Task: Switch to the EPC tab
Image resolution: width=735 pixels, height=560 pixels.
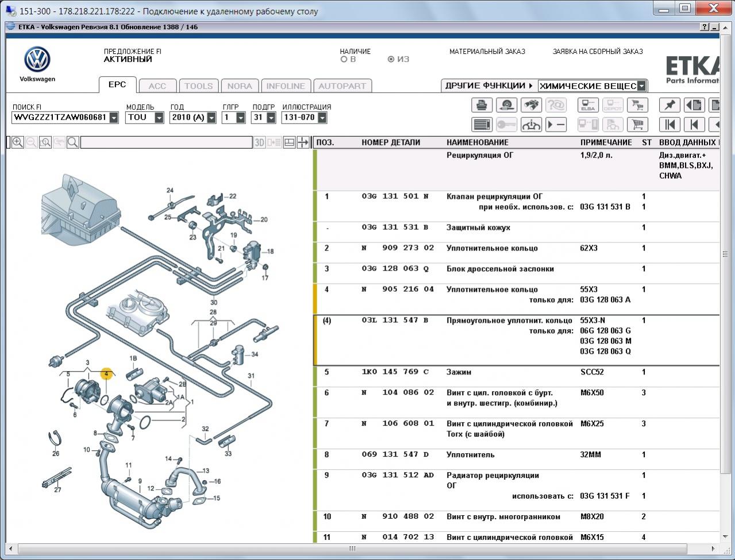Action: 117,84
